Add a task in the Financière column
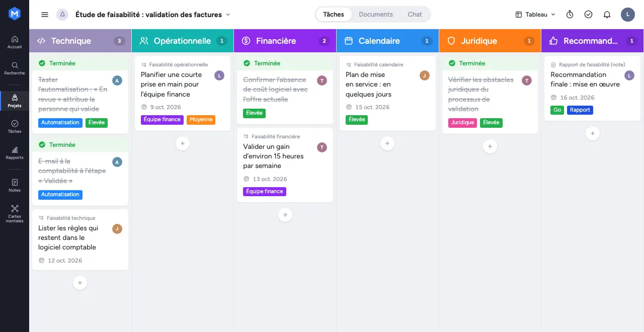Screen dimensions: 644x332 coord(285,215)
